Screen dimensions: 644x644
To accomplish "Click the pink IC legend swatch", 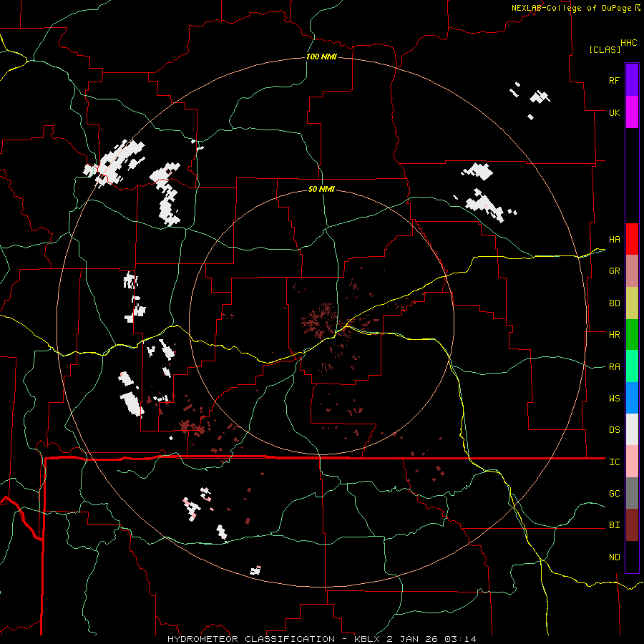I will [632, 462].
